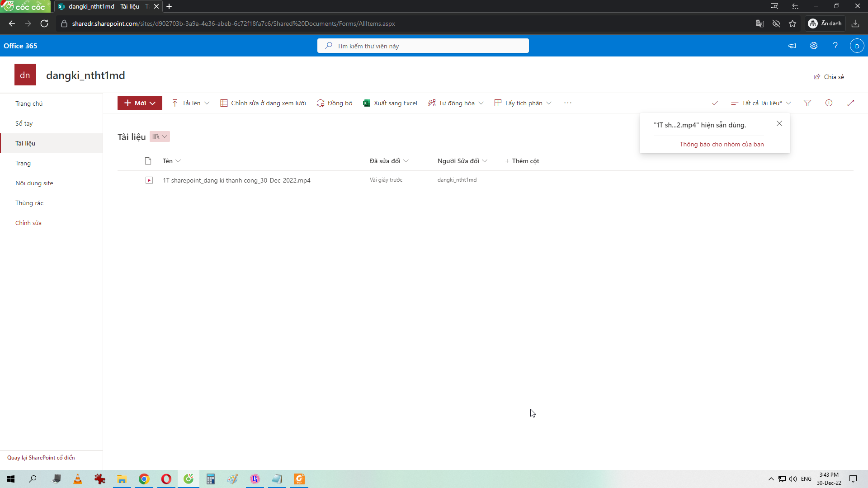Viewport: 868px width, 488px height.
Task: Click the mp4 video file icon
Action: pos(149,180)
